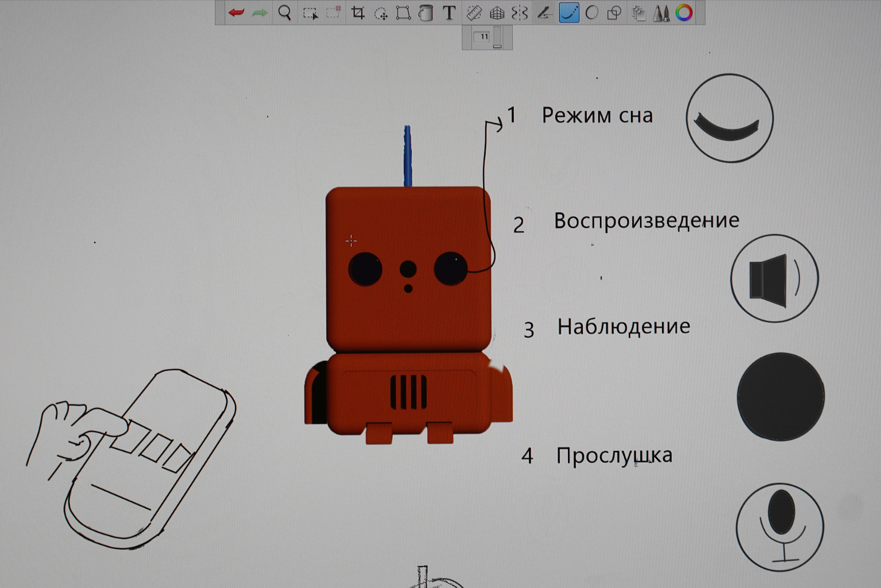
Task: Enable the Ruler guide tool
Action: click(x=474, y=13)
